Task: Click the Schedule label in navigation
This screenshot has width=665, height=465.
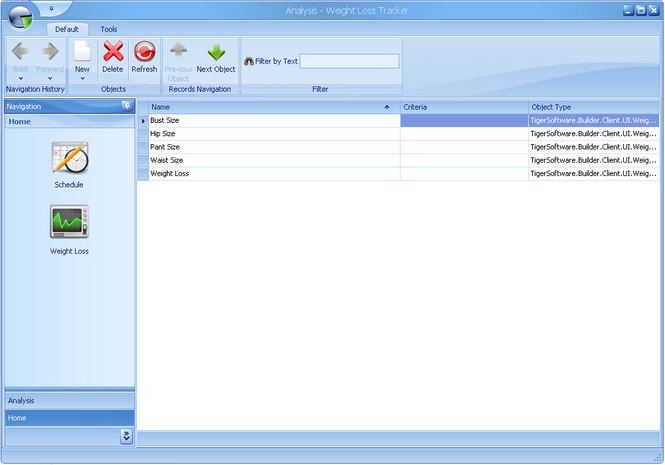Action: [x=69, y=185]
